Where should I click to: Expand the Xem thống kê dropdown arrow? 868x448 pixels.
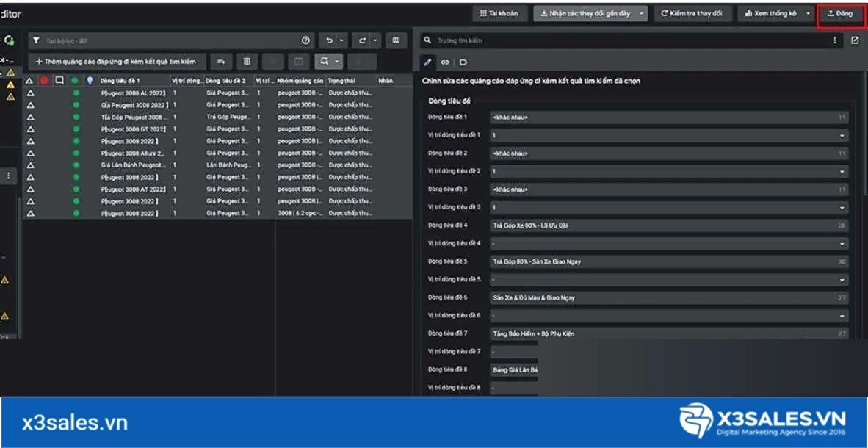click(x=809, y=13)
